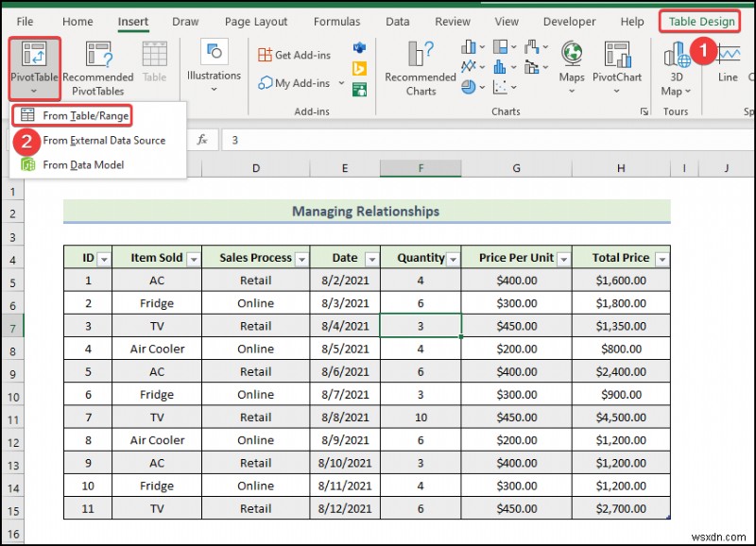Open the Charts dialog launcher

click(644, 111)
